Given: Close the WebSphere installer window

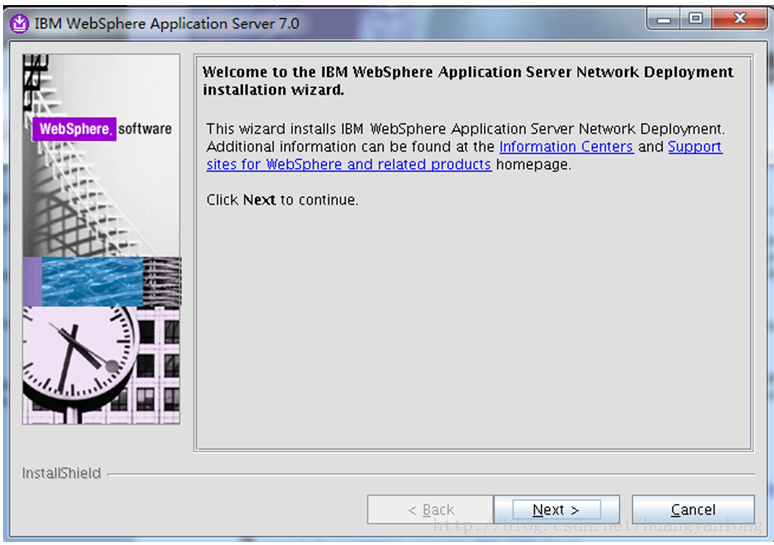Looking at the screenshot, I should 739,19.
